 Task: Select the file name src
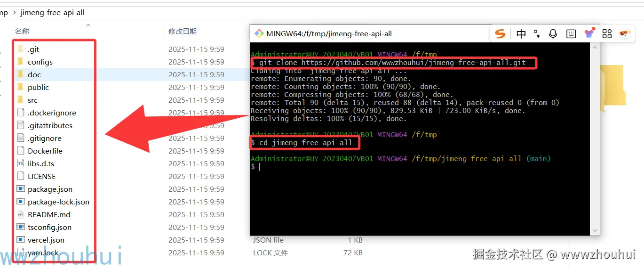click(32, 100)
